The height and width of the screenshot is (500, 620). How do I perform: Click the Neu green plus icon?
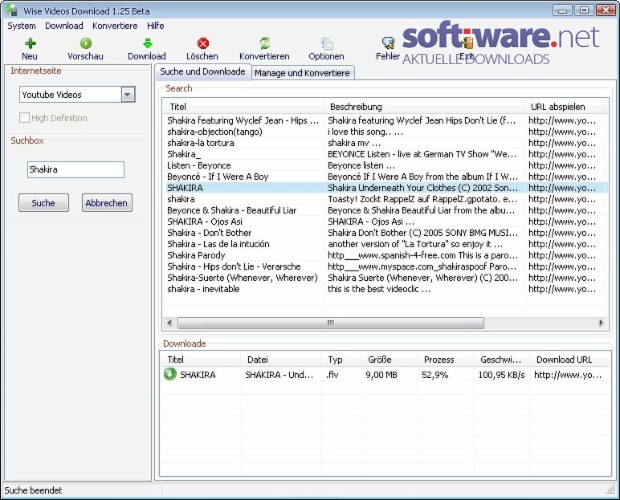tap(30, 43)
